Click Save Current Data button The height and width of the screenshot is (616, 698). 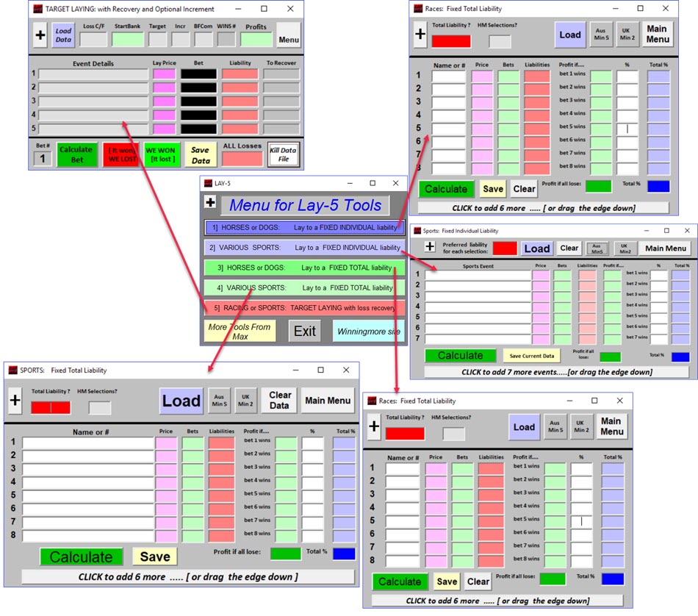(x=531, y=356)
